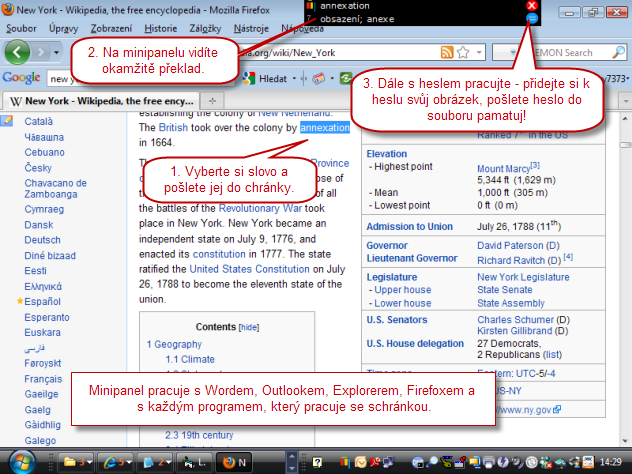Close the minipanel with red X
The image size is (632, 474).
pyautogui.click(x=532, y=6)
